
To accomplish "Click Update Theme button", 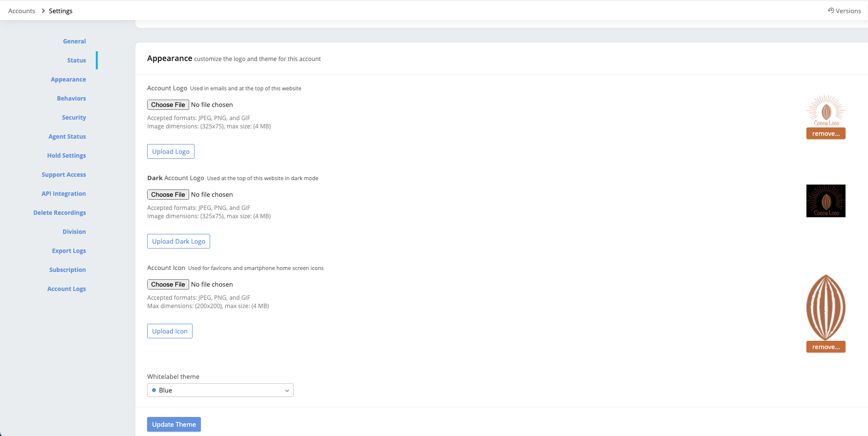I will pos(174,424).
